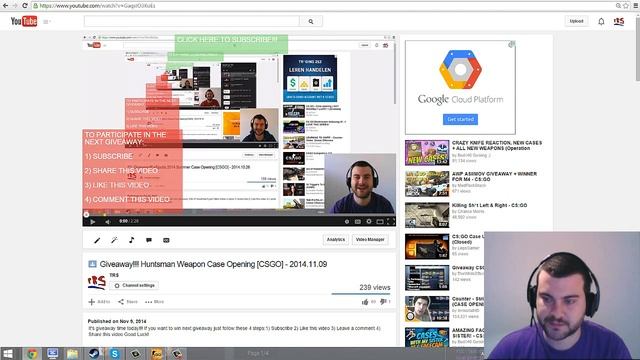Enter fullscreen video mode

point(391,222)
